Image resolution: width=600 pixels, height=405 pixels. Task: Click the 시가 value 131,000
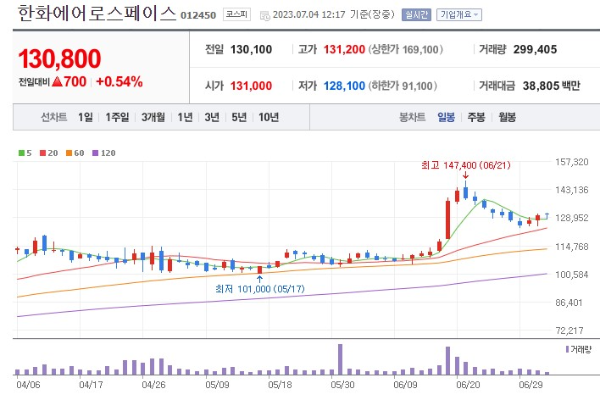[x=251, y=86]
